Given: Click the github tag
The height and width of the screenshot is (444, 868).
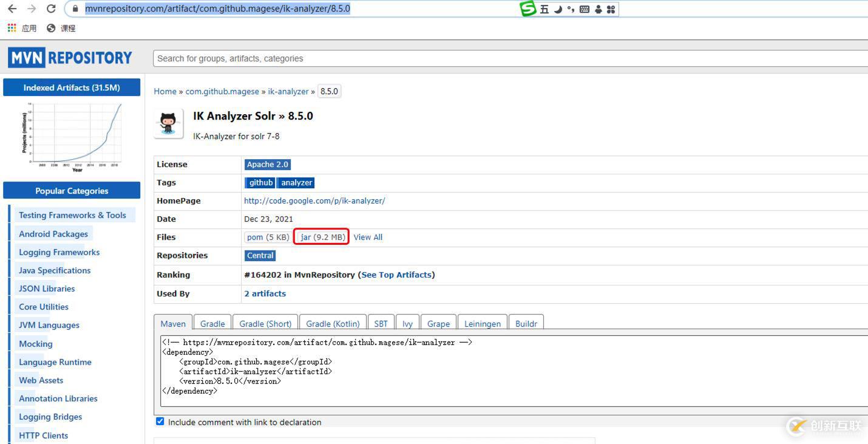Looking at the screenshot, I should point(261,183).
